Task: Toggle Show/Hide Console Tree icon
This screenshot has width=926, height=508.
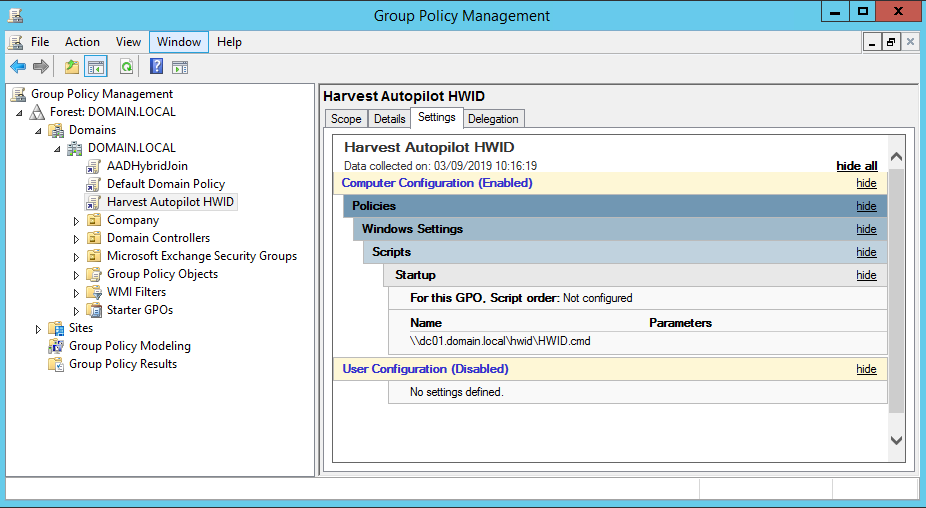Action: pos(96,67)
